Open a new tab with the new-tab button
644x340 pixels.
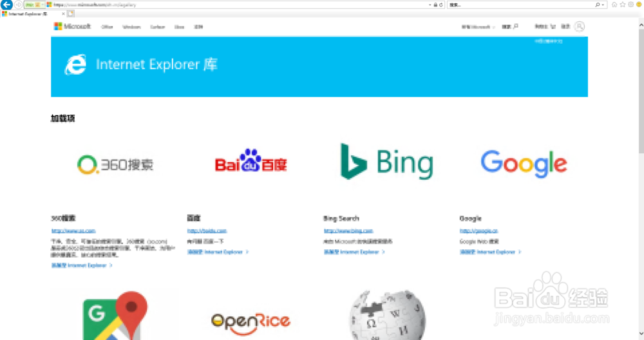pyautogui.click(x=71, y=14)
